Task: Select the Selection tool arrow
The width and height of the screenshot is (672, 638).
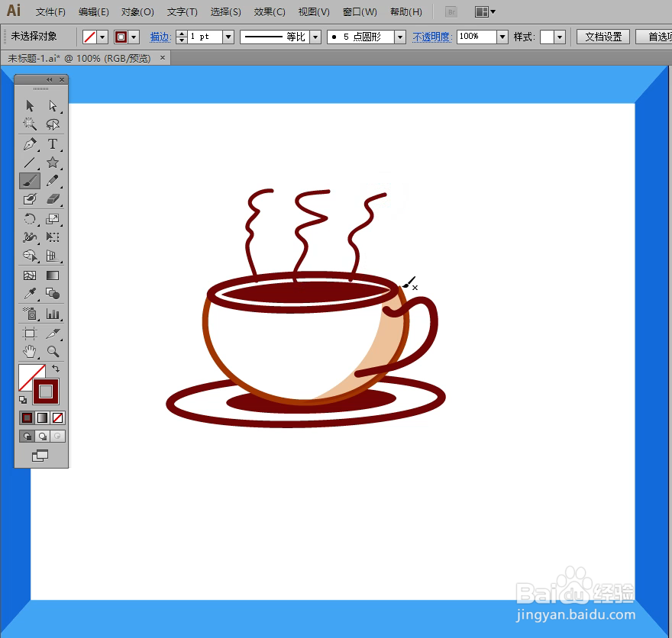Action: click(x=30, y=105)
